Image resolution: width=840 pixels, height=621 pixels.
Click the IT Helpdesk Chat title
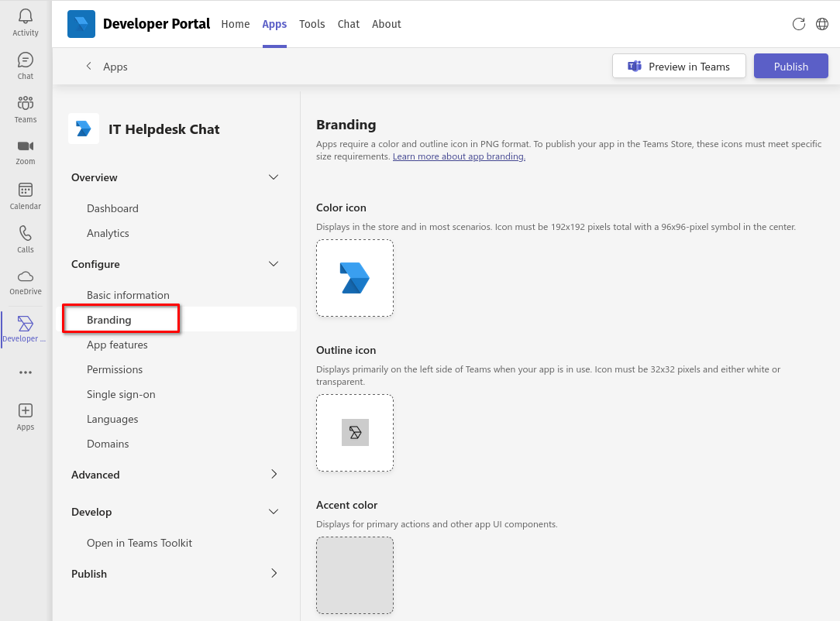(164, 129)
